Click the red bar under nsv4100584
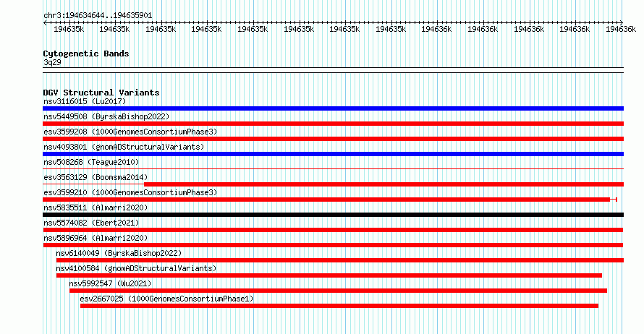Screen dimensions: 644x334 (x=329, y=275)
